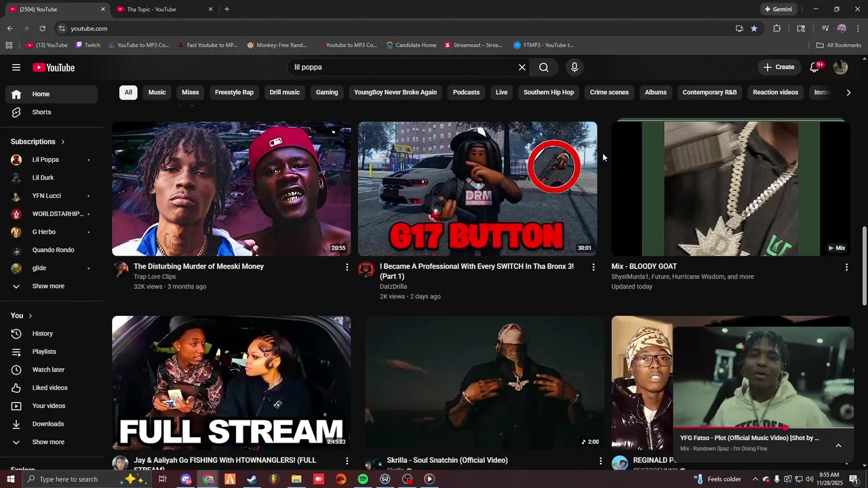Visit DatzDrilla channel link
Image resolution: width=868 pixels, height=488 pixels.
point(393,287)
